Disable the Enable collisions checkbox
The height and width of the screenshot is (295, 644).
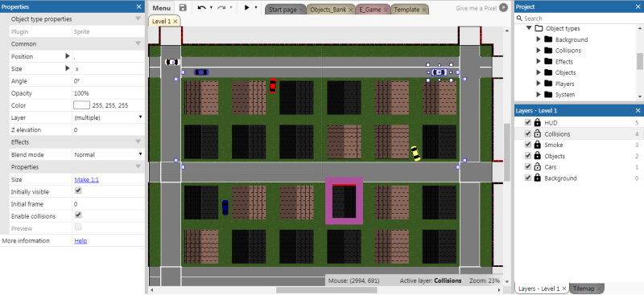(x=78, y=215)
